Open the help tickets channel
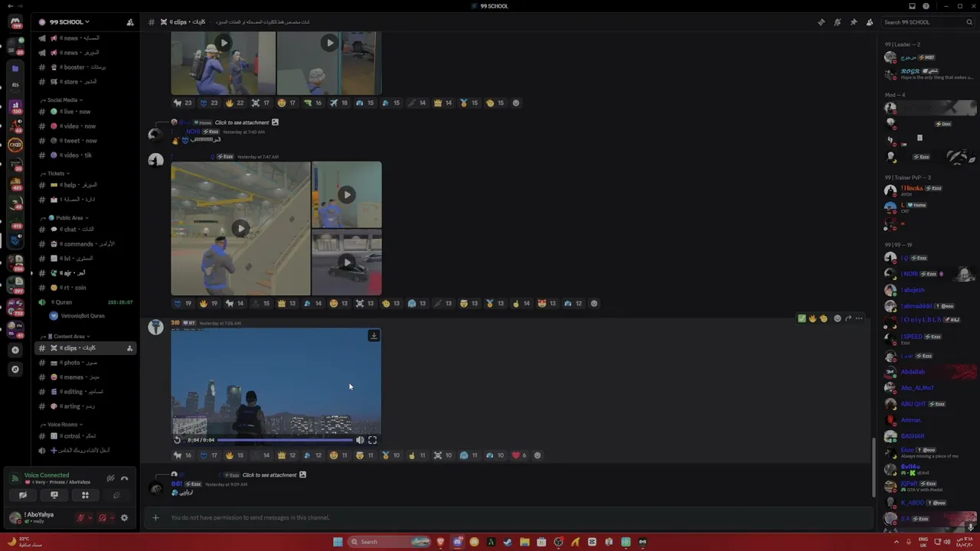The width and height of the screenshot is (980, 551). 86,185
